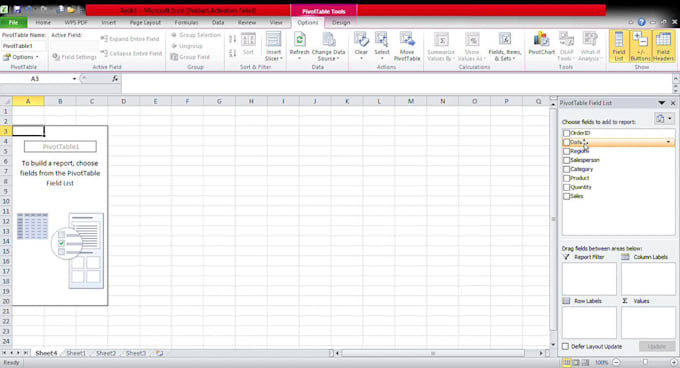Screen dimensions: 680x368
Task: Open the PivotTable Field List pane menu arrow
Action: pos(661,103)
